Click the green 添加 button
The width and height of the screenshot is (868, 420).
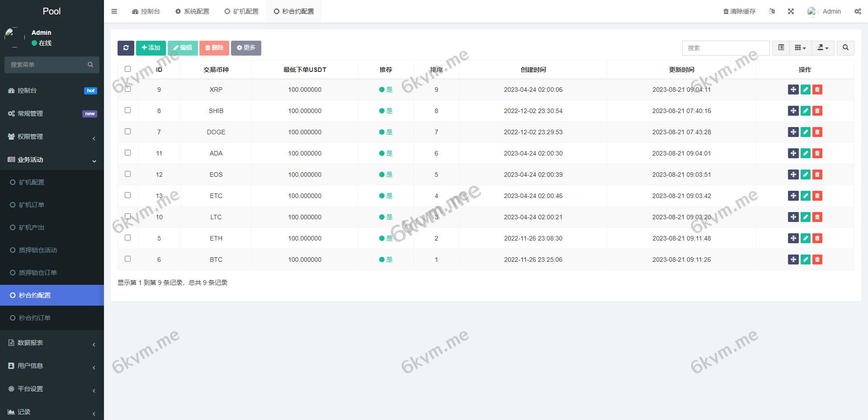(x=151, y=48)
